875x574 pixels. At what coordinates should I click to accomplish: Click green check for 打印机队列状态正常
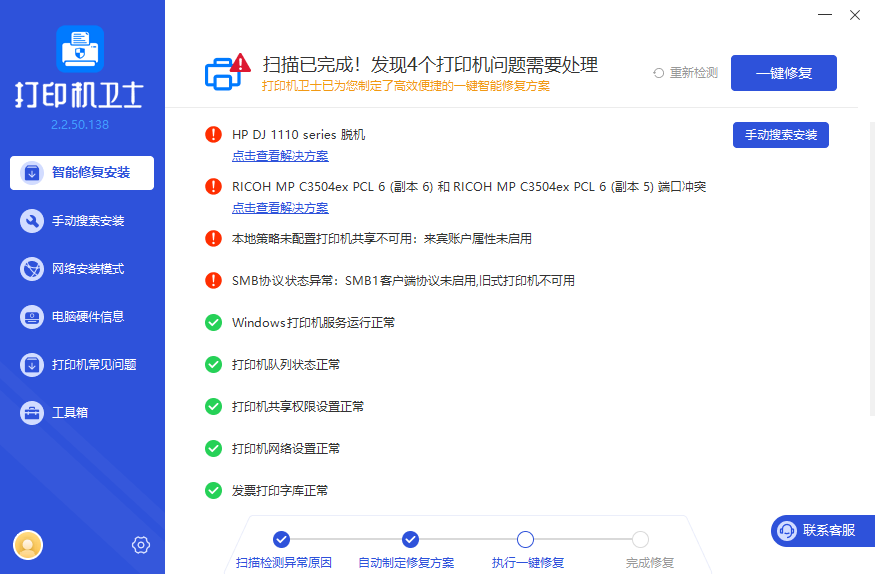213,364
